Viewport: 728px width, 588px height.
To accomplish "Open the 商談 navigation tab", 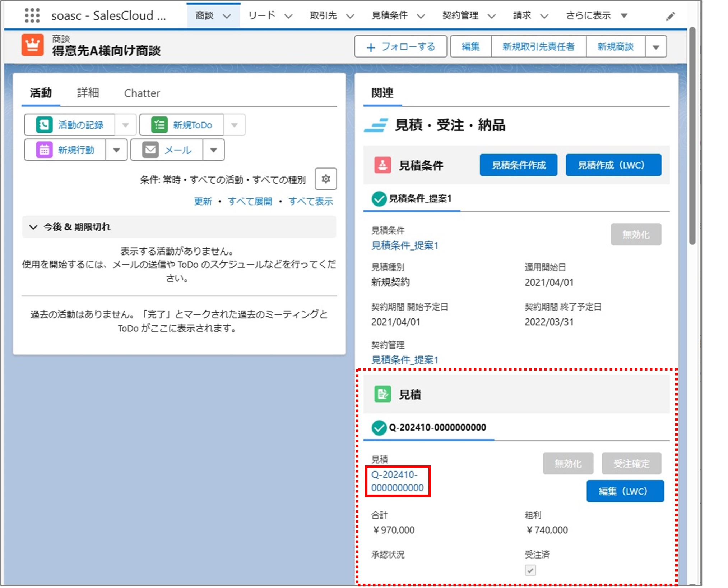I will [x=205, y=15].
